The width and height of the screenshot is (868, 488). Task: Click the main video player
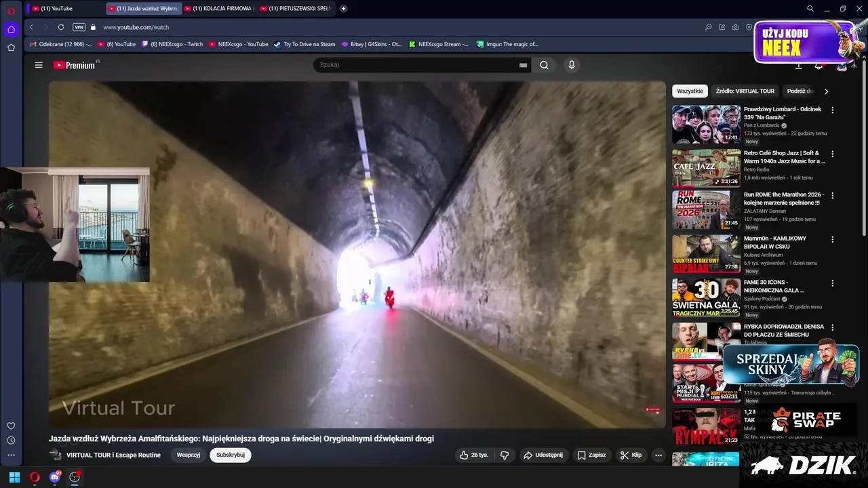coord(357,255)
